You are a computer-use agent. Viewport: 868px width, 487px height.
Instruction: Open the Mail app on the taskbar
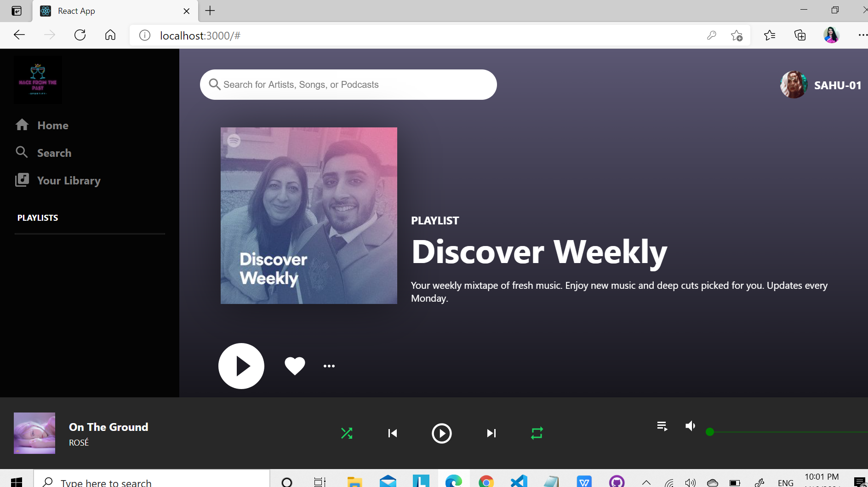pyautogui.click(x=388, y=481)
